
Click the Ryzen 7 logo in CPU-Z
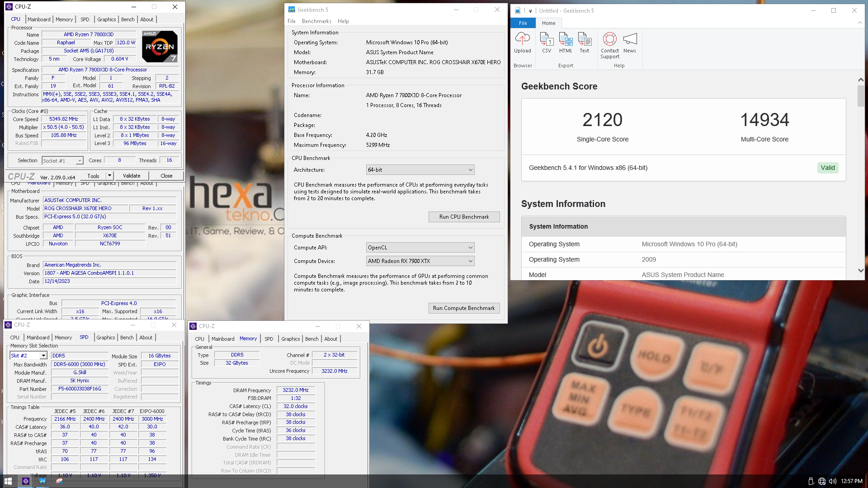coord(160,46)
